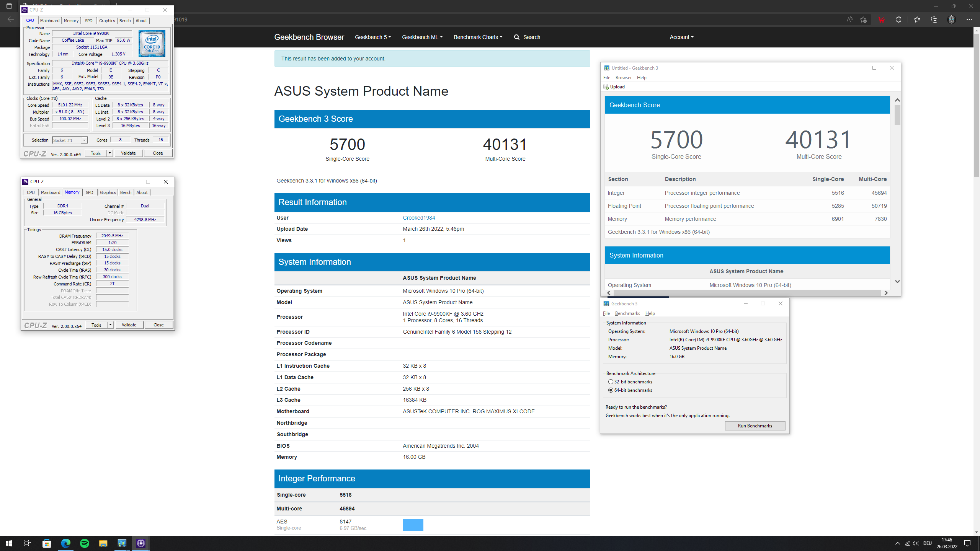Click scroll down arrow in Geekbench 3 results

pos(897,281)
